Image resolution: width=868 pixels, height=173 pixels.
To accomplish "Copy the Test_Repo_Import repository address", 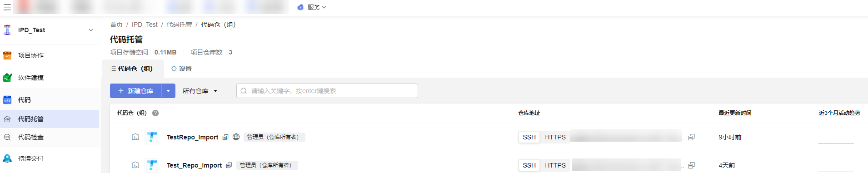I will (x=691, y=165).
